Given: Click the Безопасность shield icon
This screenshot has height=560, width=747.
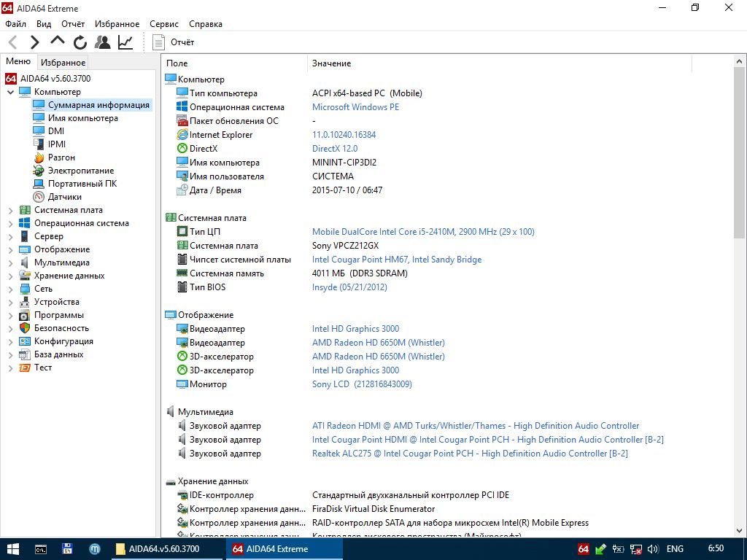Looking at the screenshot, I should tap(25, 328).
